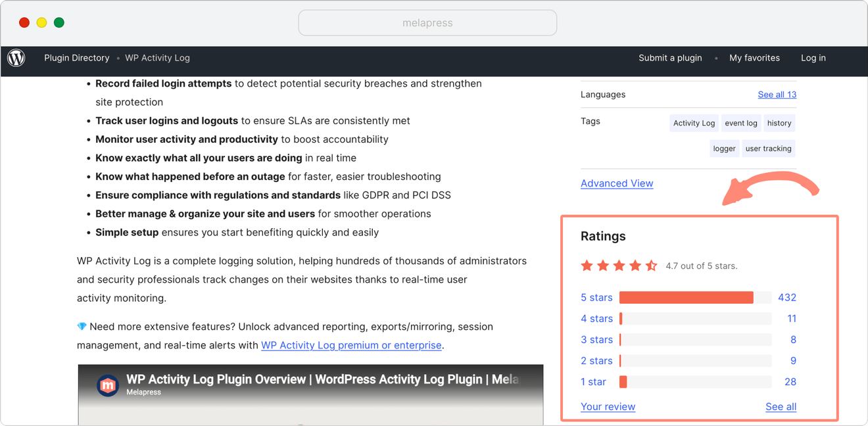Click the 1 star rating bar

695,382
